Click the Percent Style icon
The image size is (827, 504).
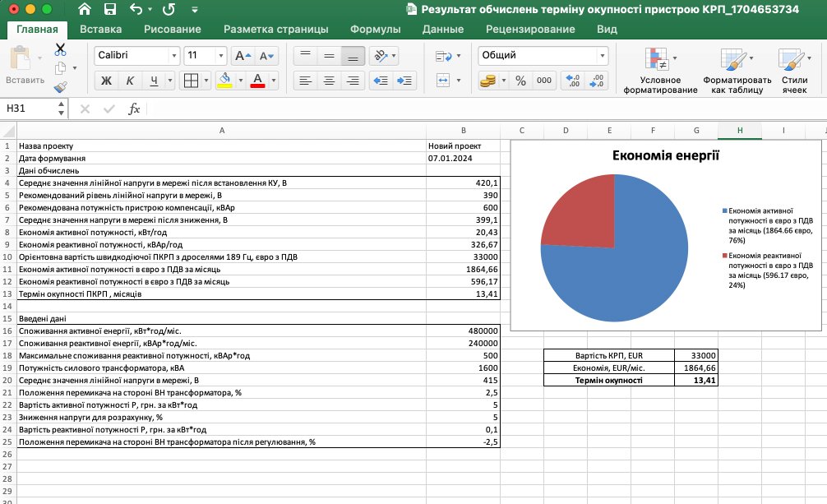click(x=520, y=81)
